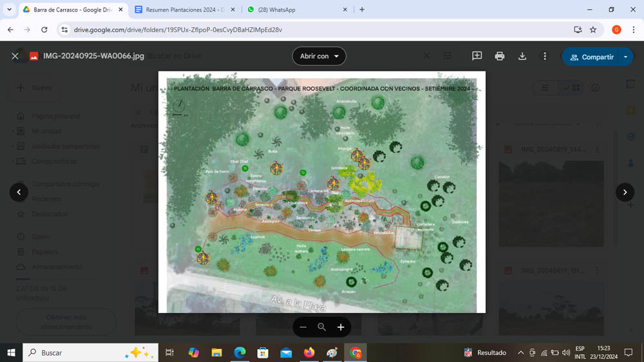Switch to the WhatsApp tab
644x362 pixels.
296,10
